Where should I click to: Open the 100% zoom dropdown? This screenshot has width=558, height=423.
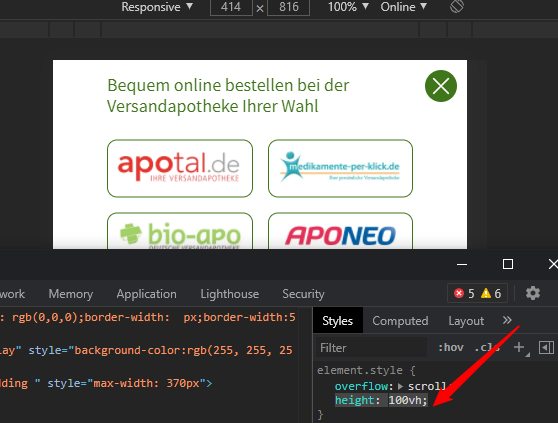[x=348, y=7]
